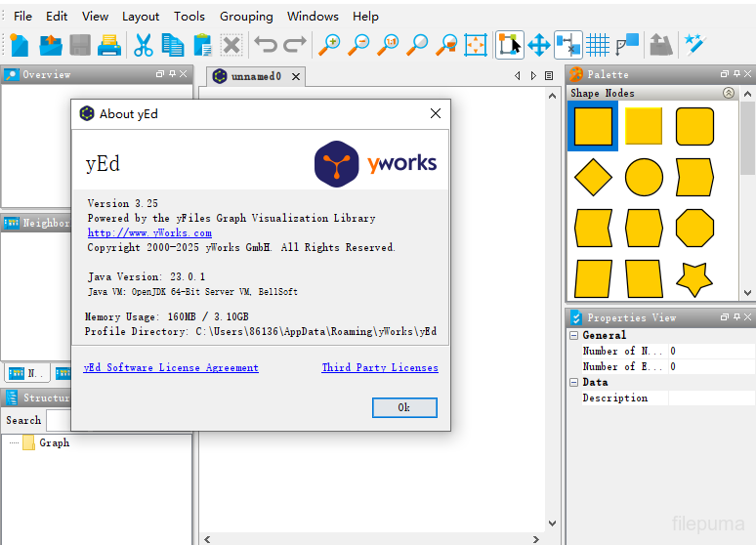Print the graph with printer icon
Image resolution: width=756 pixels, height=545 pixels.
pyautogui.click(x=109, y=45)
